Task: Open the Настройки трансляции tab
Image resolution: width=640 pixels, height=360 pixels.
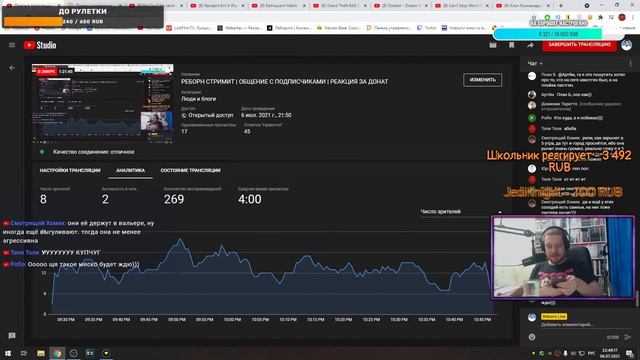Action: coord(70,171)
